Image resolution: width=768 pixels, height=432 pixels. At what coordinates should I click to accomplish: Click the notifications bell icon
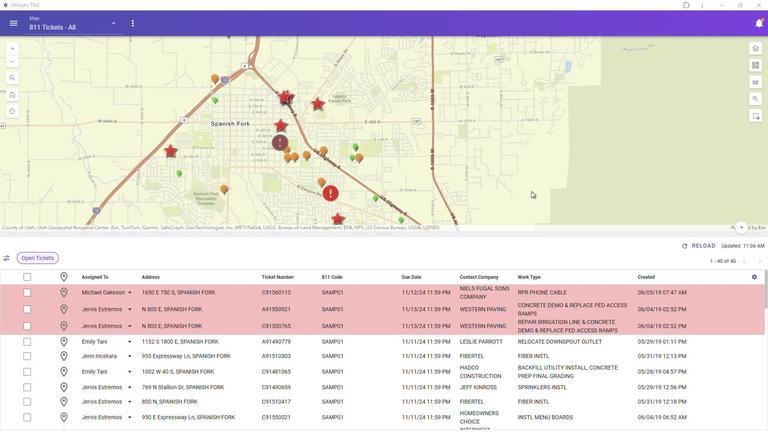pyautogui.click(x=758, y=23)
